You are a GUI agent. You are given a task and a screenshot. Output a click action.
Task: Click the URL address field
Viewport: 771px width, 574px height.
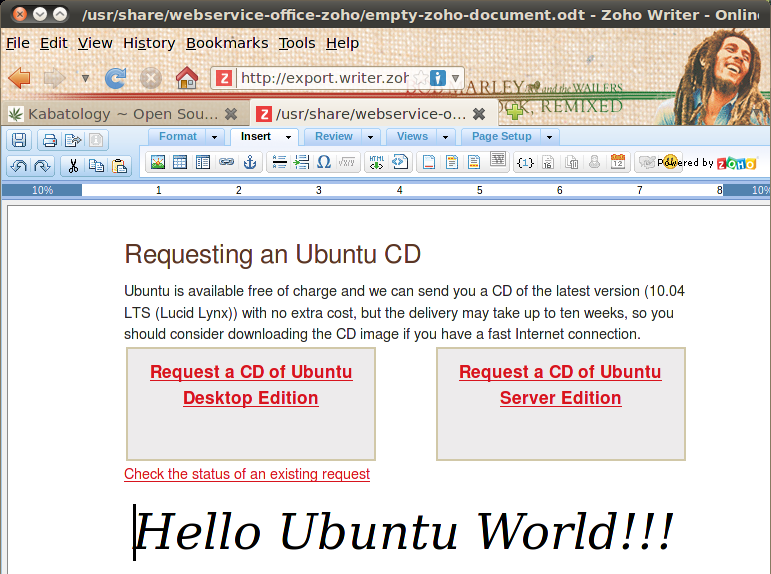[325, 78]
